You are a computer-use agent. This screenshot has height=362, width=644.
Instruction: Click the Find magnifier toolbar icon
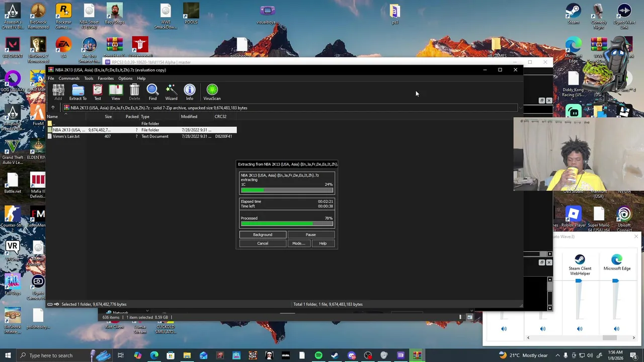pos(152,93)
